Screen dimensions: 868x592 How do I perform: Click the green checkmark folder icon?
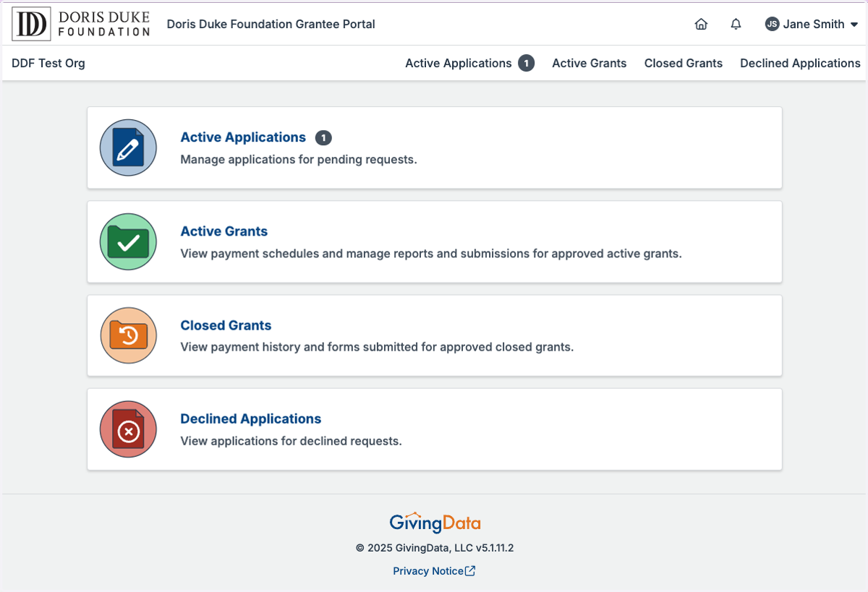tap(128, 241)
